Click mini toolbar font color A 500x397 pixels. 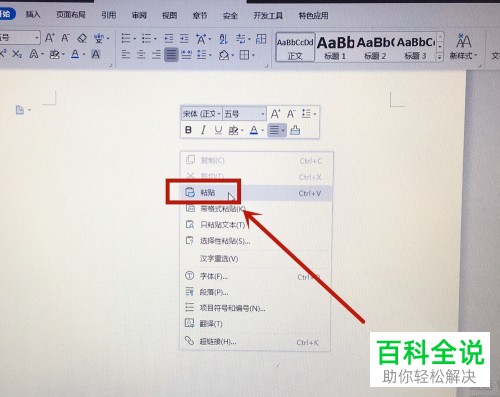[254, 130]
